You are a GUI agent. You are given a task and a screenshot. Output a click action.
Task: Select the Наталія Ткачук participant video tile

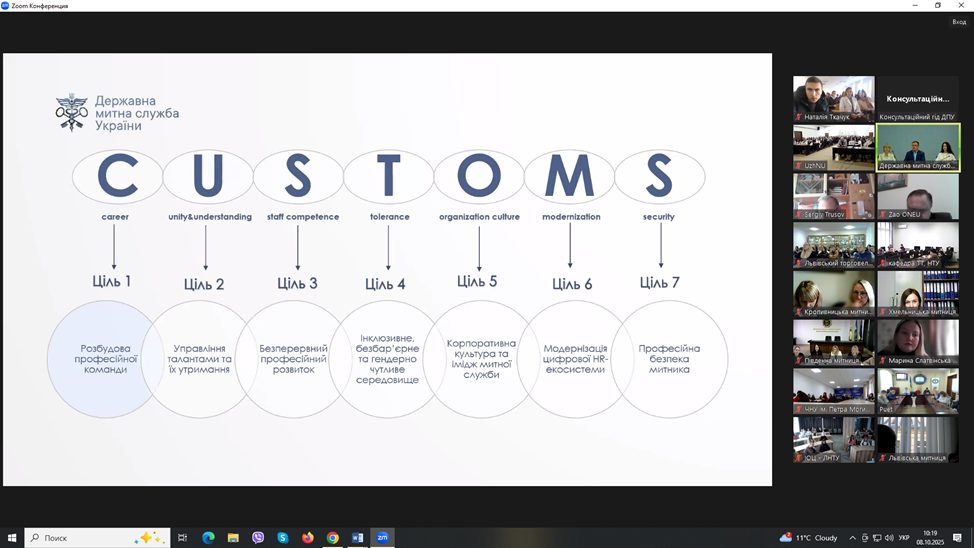pyautogui.click(x=834, y=99)
